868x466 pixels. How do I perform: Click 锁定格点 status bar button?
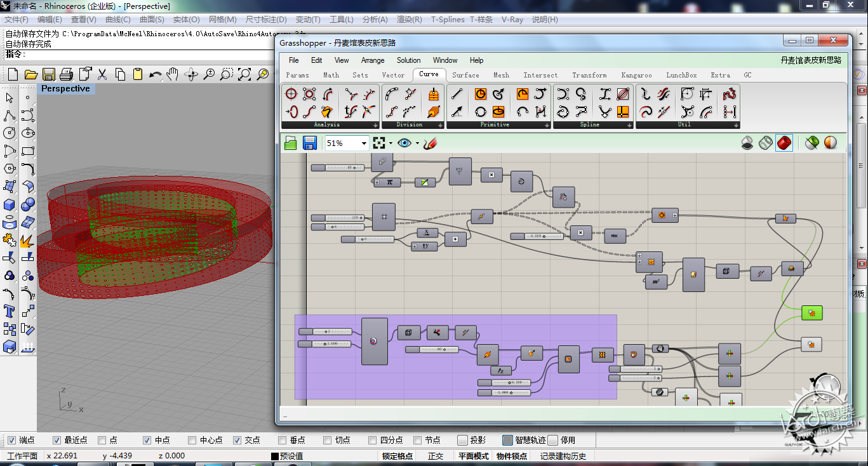pos(397,456)
